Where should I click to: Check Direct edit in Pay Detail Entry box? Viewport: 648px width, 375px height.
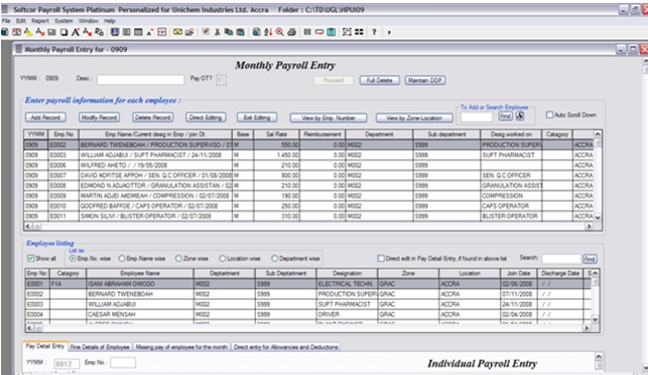381,258
